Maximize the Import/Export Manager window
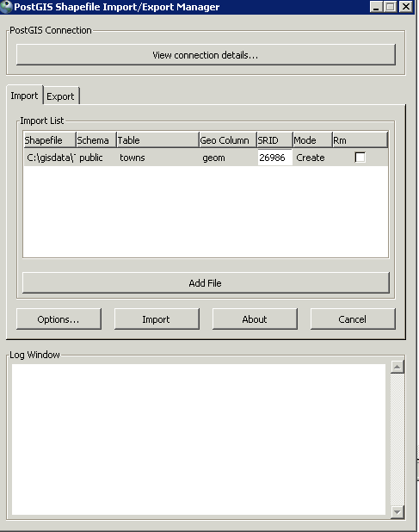419x532 pixels. [391, 7]
